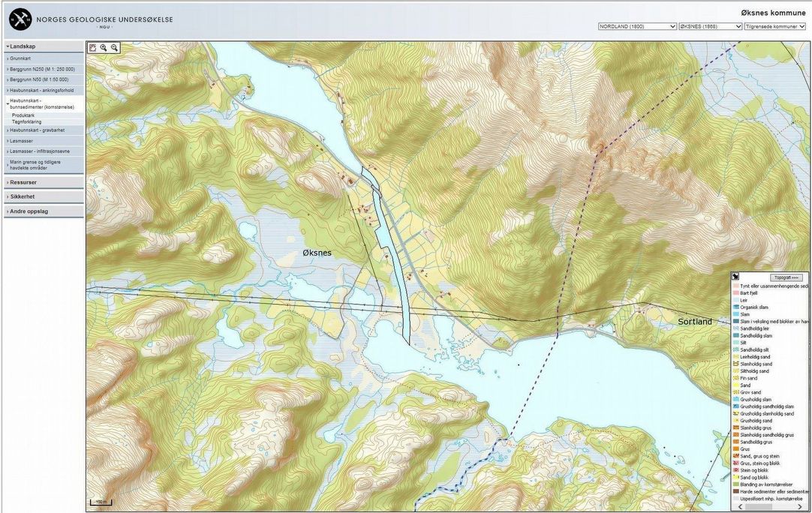Open the ØKSNES (1868) municipality dropdown
The height and width of the screenshot is (513, 812).
pyautogui.click(x=710, y=26)
